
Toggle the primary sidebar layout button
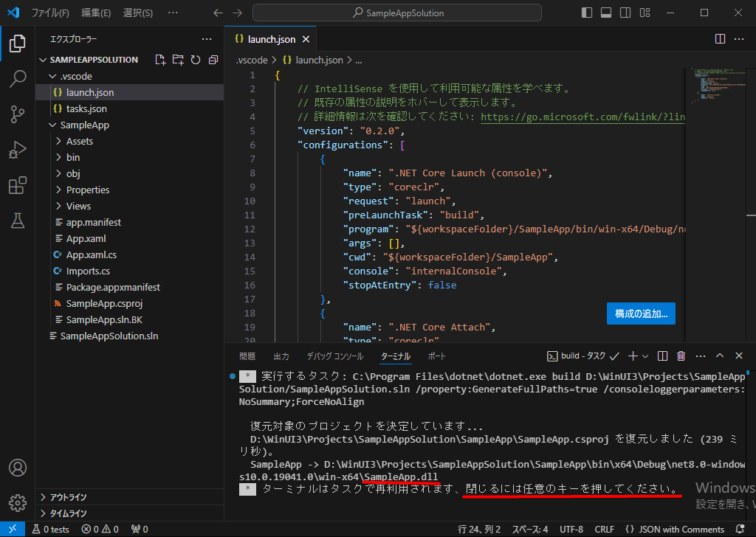pos(586,13)
